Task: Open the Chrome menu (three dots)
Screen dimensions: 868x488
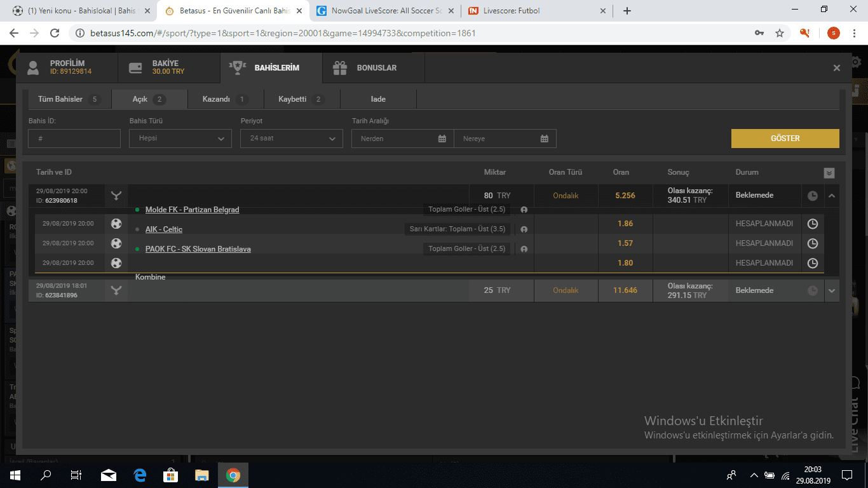Action: [855, 33]
